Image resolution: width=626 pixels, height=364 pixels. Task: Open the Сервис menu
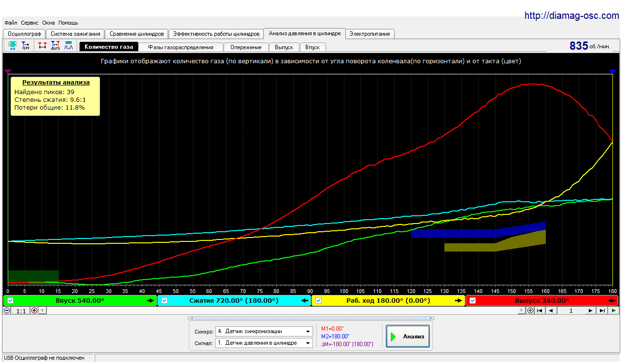click(30, 23)
